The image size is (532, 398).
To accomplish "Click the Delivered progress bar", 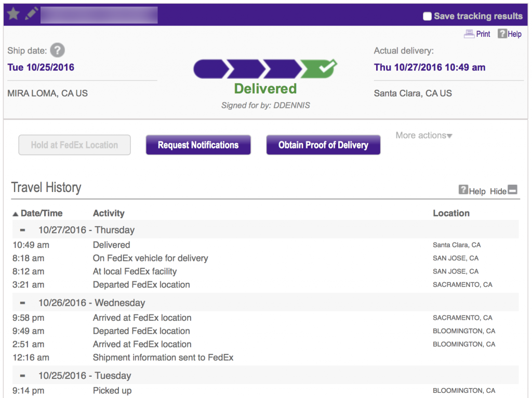I will [x=265, y=69].
